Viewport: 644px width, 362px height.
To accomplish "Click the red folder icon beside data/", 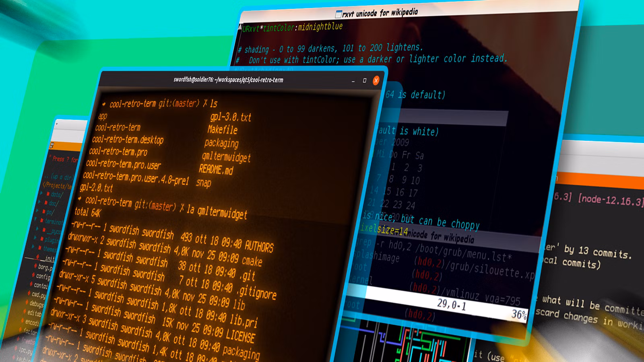I will (48, 193).
